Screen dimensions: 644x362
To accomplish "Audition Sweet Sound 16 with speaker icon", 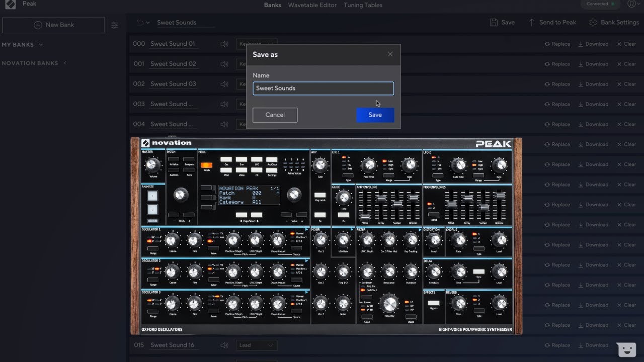I will [224, 345].
